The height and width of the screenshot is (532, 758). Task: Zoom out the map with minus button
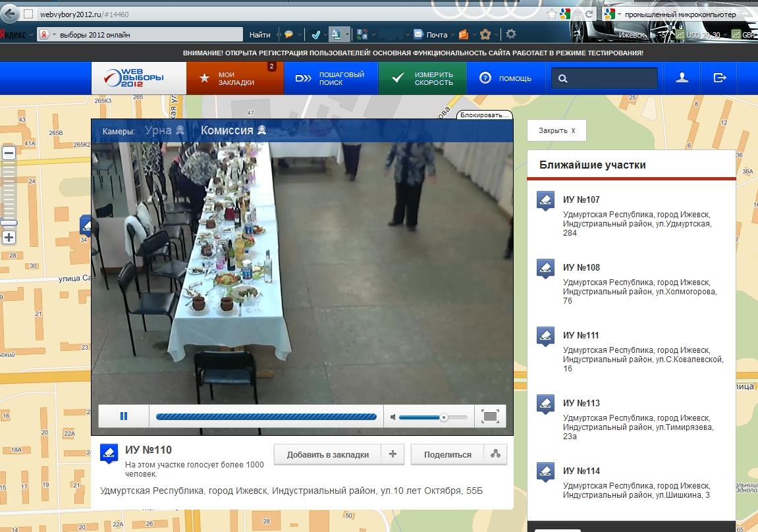coord(9,153)
